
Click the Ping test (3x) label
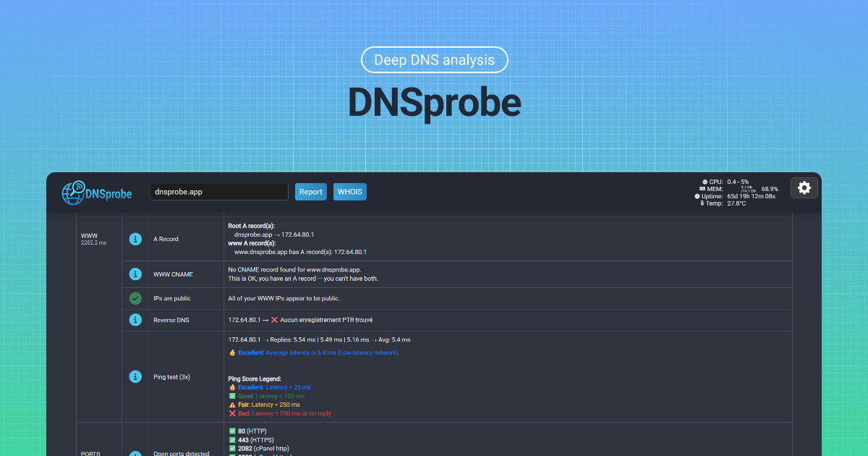pyautogui.click(x=172, y=376)
